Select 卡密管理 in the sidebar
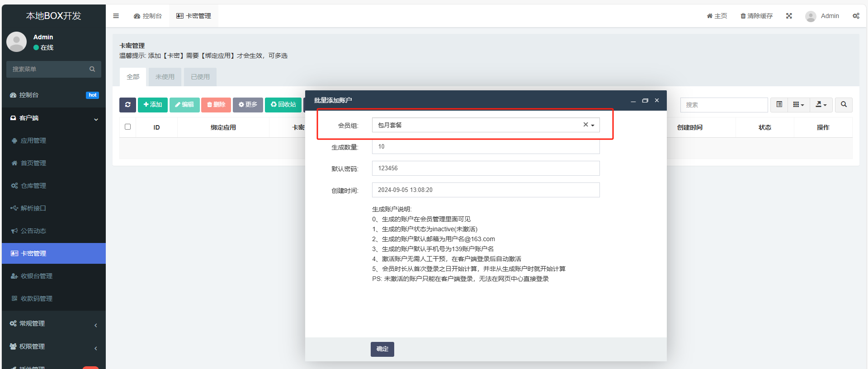The height and width of the screenshot is (369, 868). tap(54, 253)
